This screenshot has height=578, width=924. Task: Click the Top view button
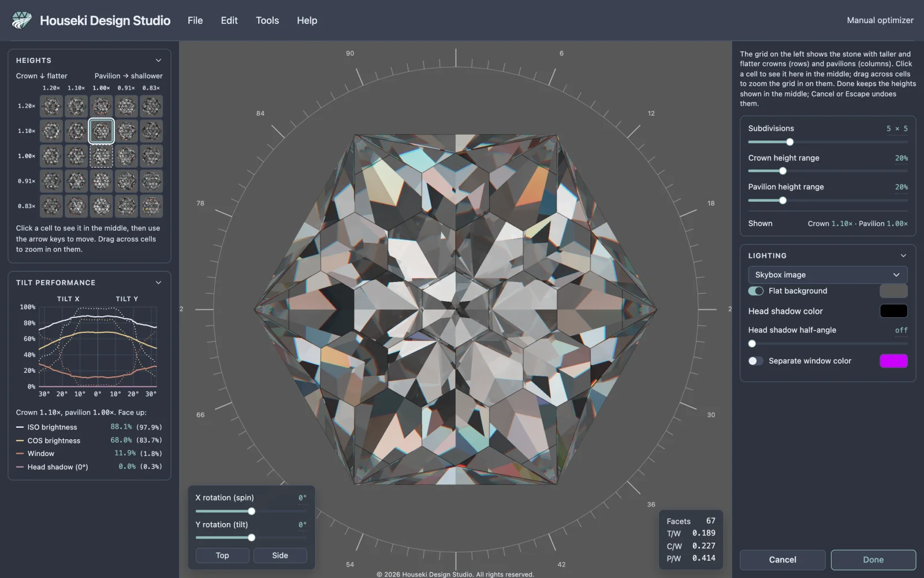pos(222,555)
